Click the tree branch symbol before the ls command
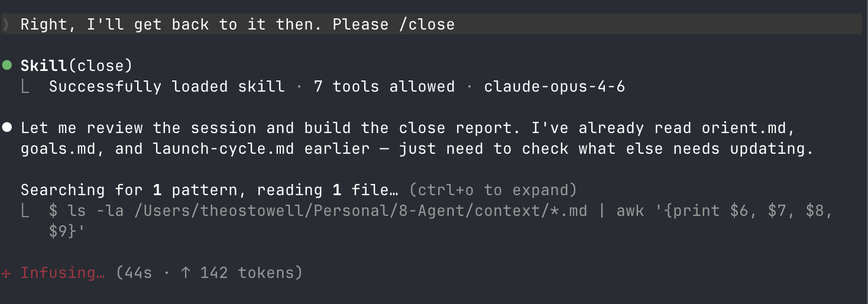Viewport: 868px width, 304px height. [25, 212]
